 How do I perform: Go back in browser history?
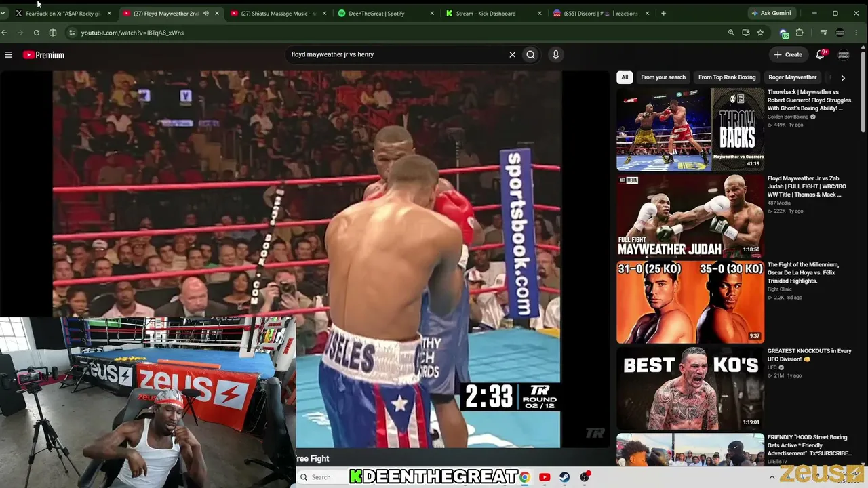click(x=4, y=33)
